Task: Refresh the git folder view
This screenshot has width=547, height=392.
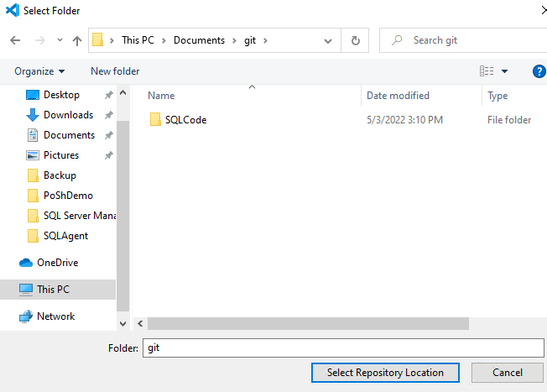Action: coord(355,40)
